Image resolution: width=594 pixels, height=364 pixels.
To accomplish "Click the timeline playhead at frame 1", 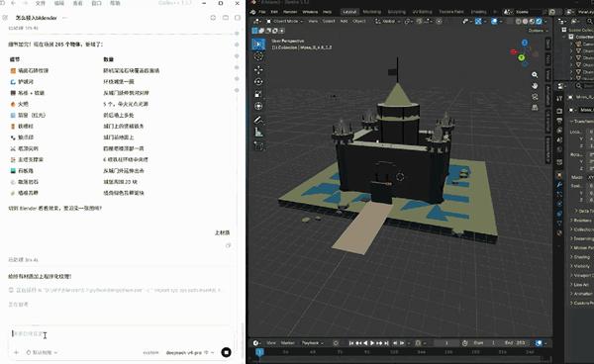I will [259, 352].
